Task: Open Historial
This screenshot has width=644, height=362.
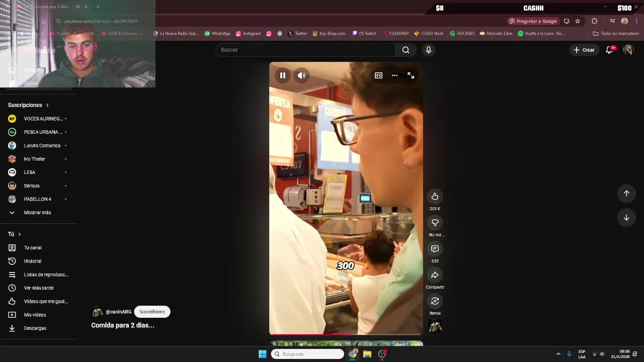Action: (x=39, y=261)
